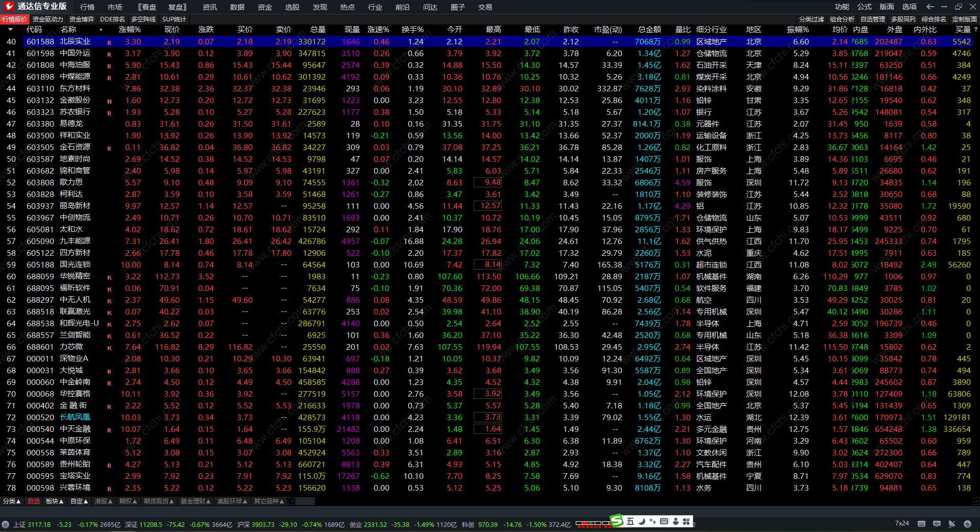Viewport: 980px width, 532px height.
Task: Click the status bar monitor icon
Action: 937,524
